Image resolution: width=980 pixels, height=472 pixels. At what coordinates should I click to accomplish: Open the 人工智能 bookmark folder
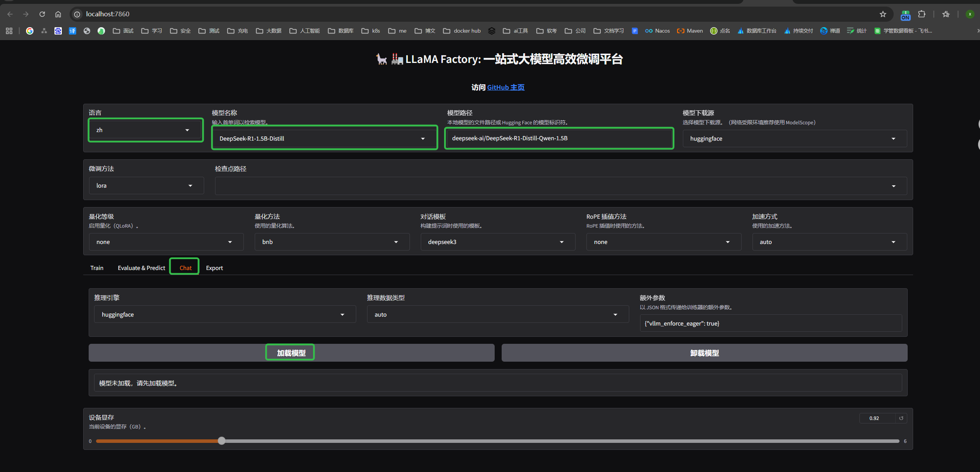tap(304, 31)
